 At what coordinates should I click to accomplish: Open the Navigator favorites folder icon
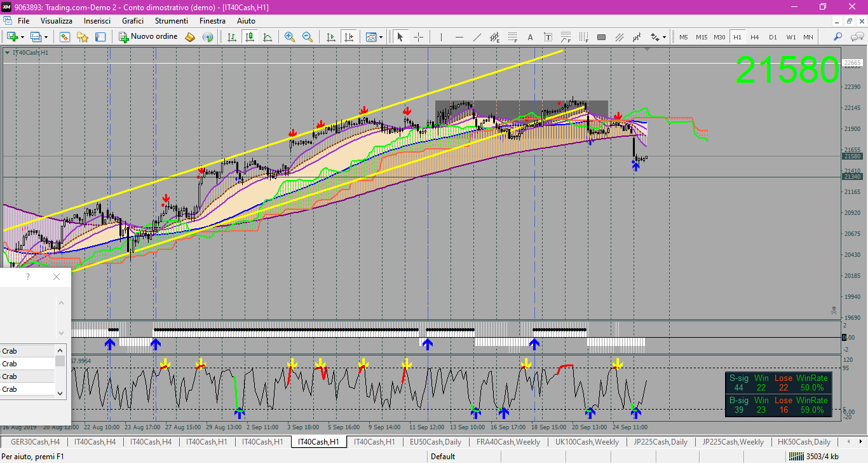click(x=83, y=37)
